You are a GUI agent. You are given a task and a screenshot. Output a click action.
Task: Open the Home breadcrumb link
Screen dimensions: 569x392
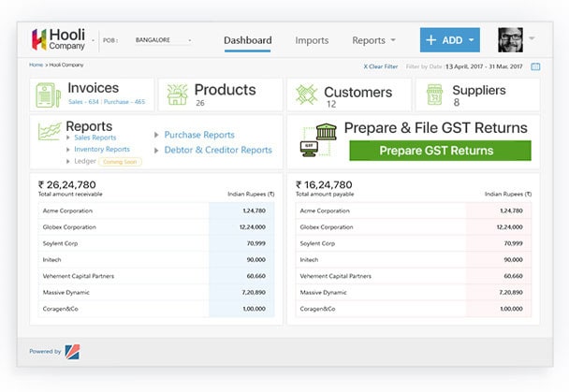coord(36,65)
